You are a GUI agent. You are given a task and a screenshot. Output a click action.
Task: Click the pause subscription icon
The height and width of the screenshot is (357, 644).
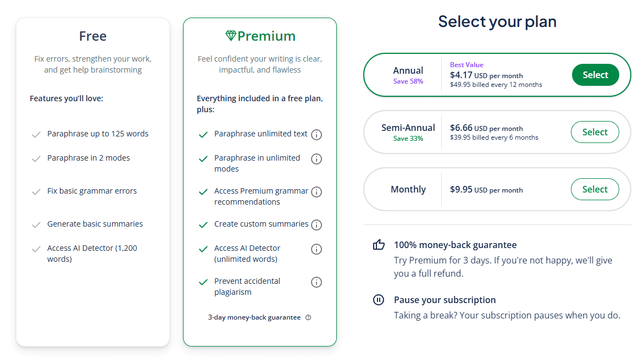click(x=379, y=300)
